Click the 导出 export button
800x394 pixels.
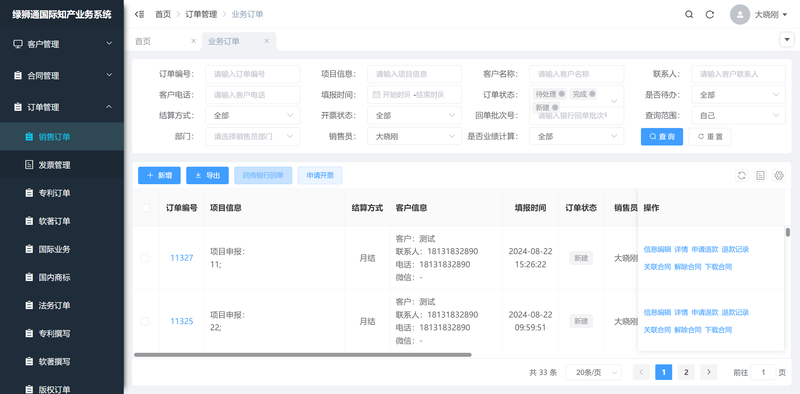pyautogui.click(x=207, y=176)
